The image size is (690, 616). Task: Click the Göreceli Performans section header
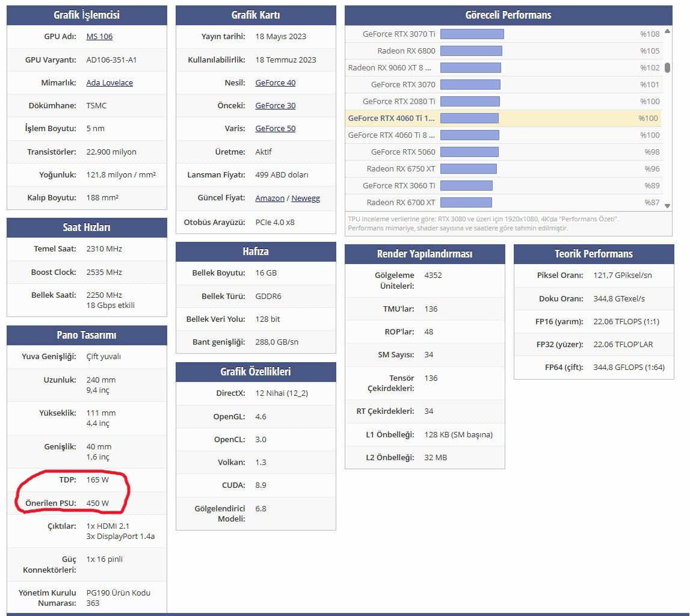[x=508, y=15]
